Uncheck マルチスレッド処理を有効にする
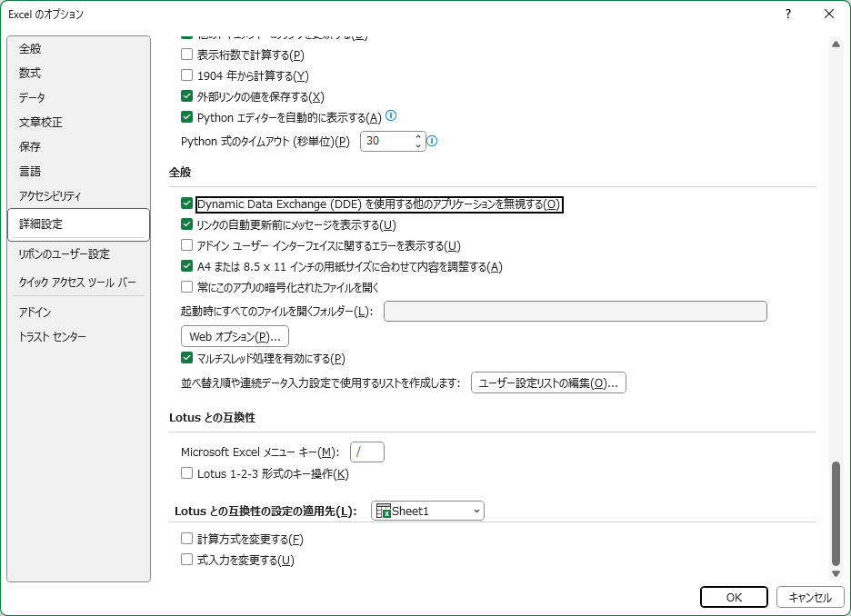Image resolution: width=851 pixels, height=616 pixels. click(x=186, y=358)
